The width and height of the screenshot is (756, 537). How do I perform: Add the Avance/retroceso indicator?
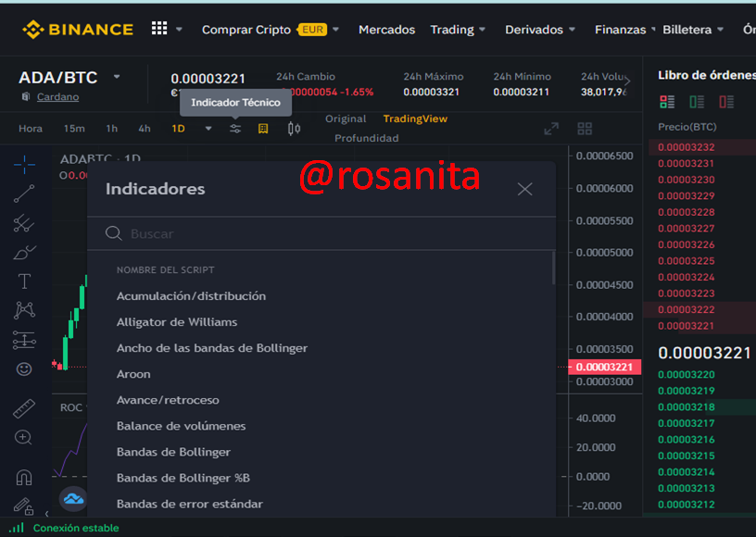pyautogui.click(x=168, y=400)
